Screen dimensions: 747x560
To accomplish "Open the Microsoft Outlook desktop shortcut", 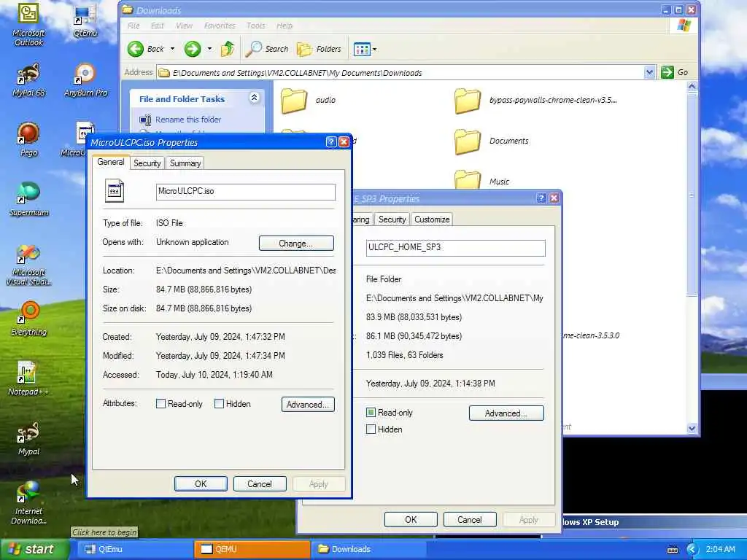I will click(x=28, y=24).
